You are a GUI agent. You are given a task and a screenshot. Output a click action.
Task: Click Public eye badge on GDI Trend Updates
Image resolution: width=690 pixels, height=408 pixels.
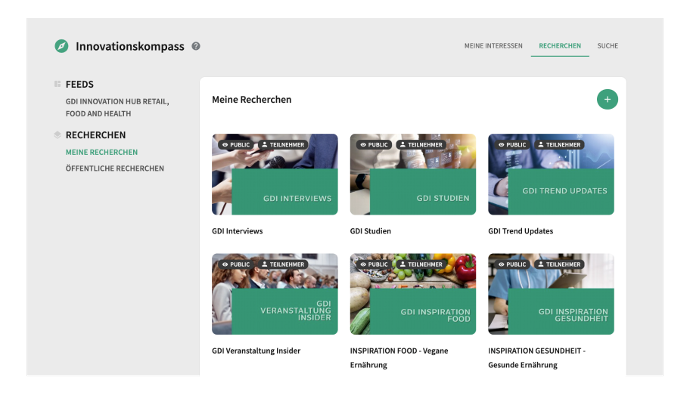click(x=512, y=145)
